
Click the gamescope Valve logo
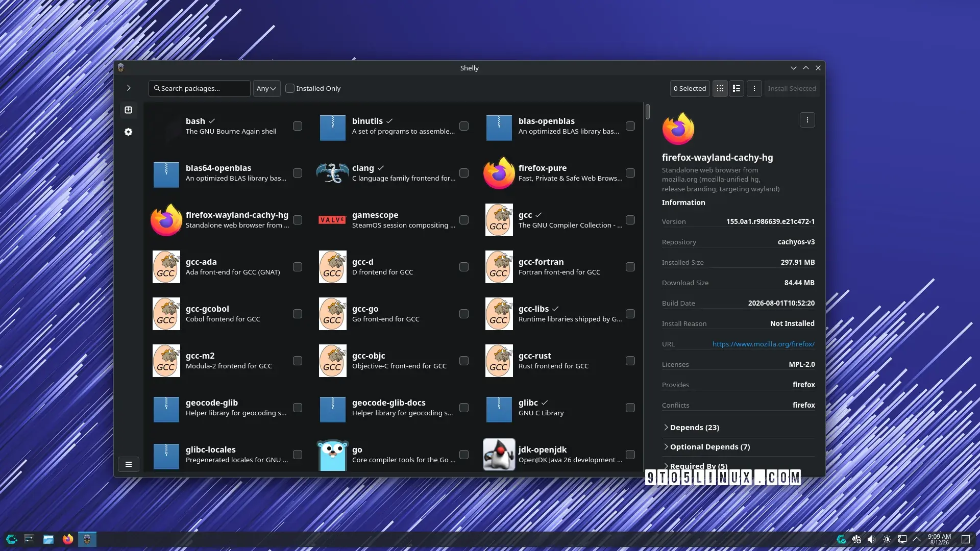(x=332, y=220)
